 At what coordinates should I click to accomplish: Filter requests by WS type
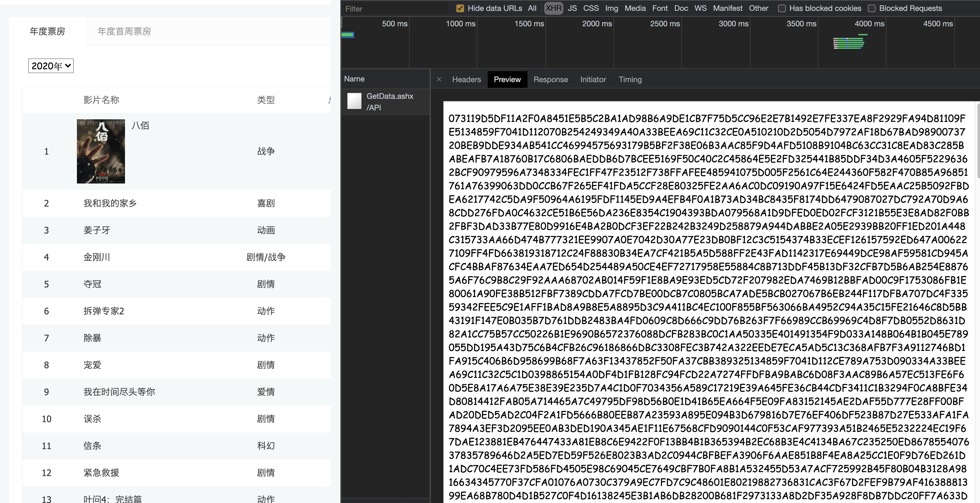coord(700,8)
